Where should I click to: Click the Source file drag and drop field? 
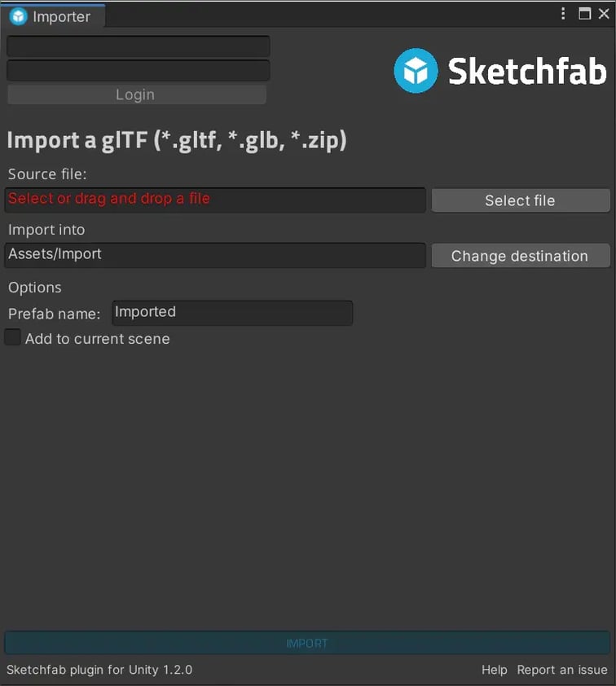click(x=214, y=200)
